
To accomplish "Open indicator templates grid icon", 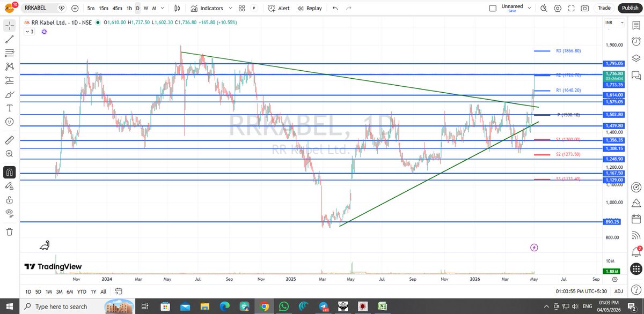I will point(242,8).
